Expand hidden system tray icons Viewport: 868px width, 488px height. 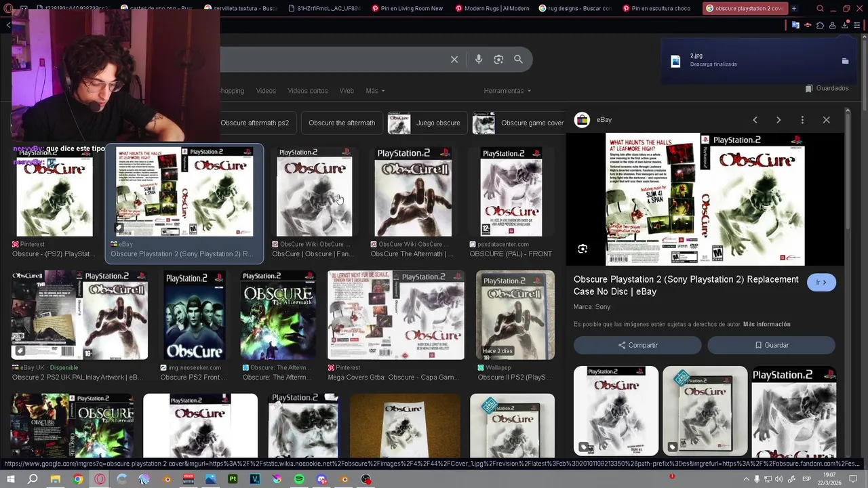(x=747, y=479)
